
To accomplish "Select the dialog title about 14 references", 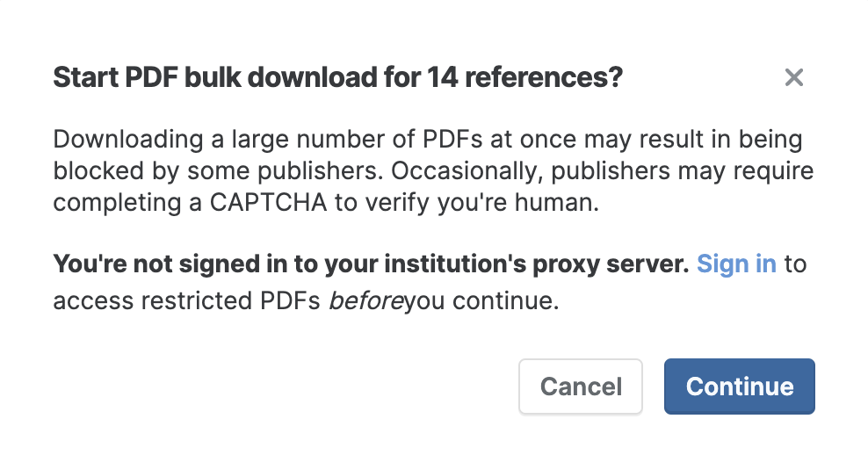I will (x=337, y=77).
